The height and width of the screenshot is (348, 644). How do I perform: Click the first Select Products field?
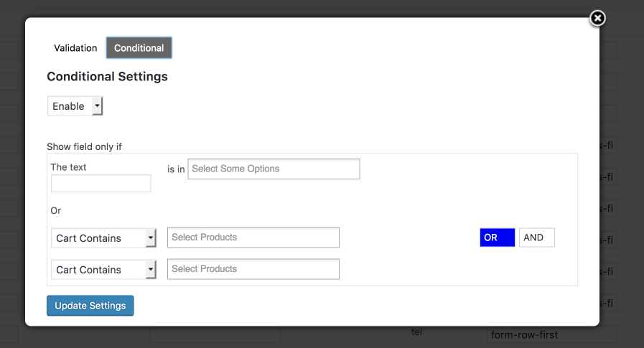(x=253, y=238)
